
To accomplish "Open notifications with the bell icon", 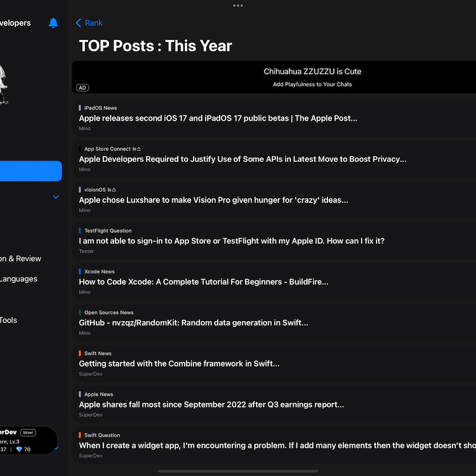I will pyautogui.click(x=53, y=23).
